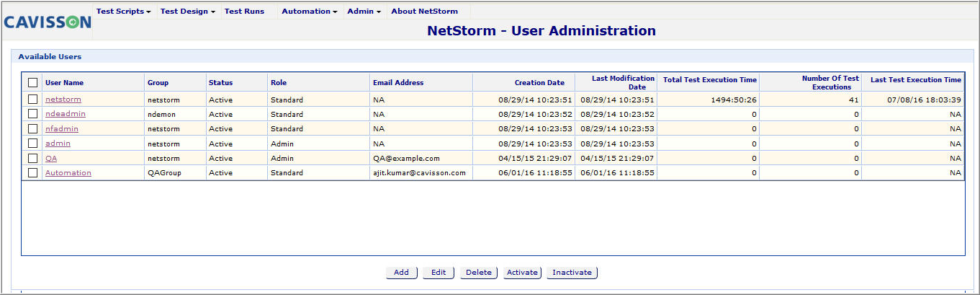Click the NetStorm - User Administration title

[x=541, y=31]
